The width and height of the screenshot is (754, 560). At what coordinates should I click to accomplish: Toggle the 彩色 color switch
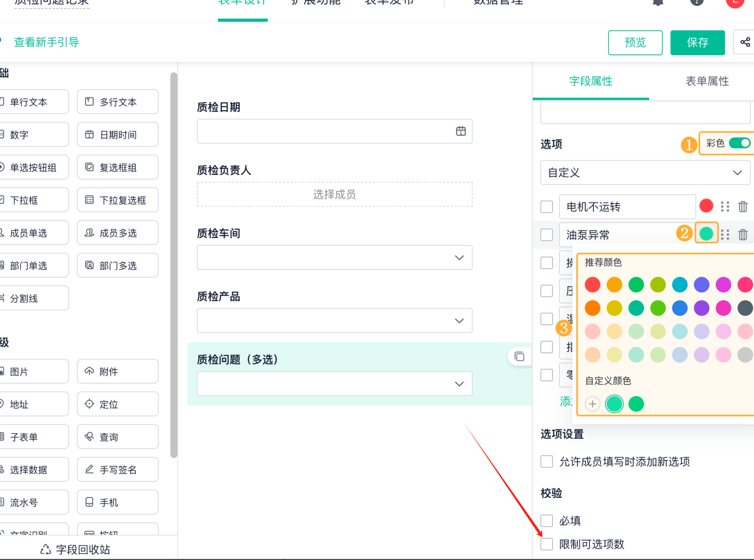pos(739,143)
